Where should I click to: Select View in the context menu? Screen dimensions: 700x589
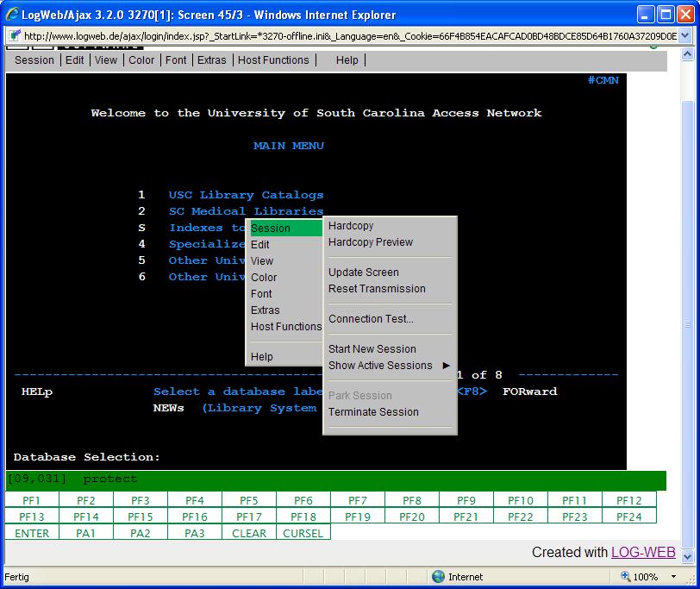(284, 261)
